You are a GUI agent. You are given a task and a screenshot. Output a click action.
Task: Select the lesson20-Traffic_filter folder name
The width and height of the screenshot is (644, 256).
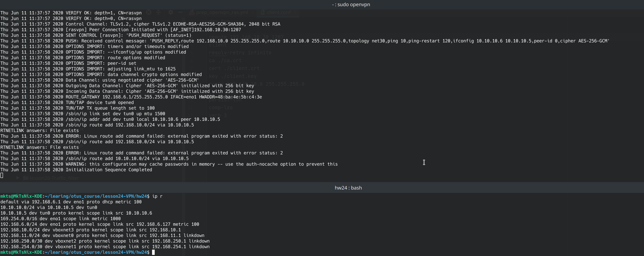54,178
